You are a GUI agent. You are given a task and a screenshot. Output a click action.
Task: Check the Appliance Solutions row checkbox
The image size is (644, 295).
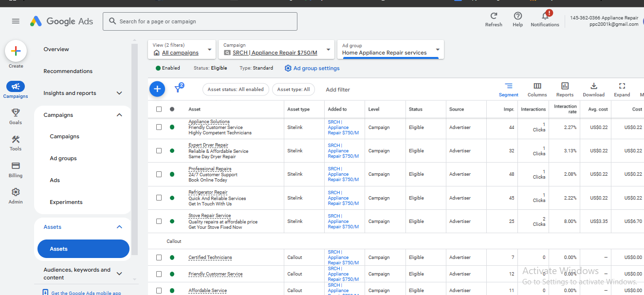pyautogui.click(x=159, y=127)
